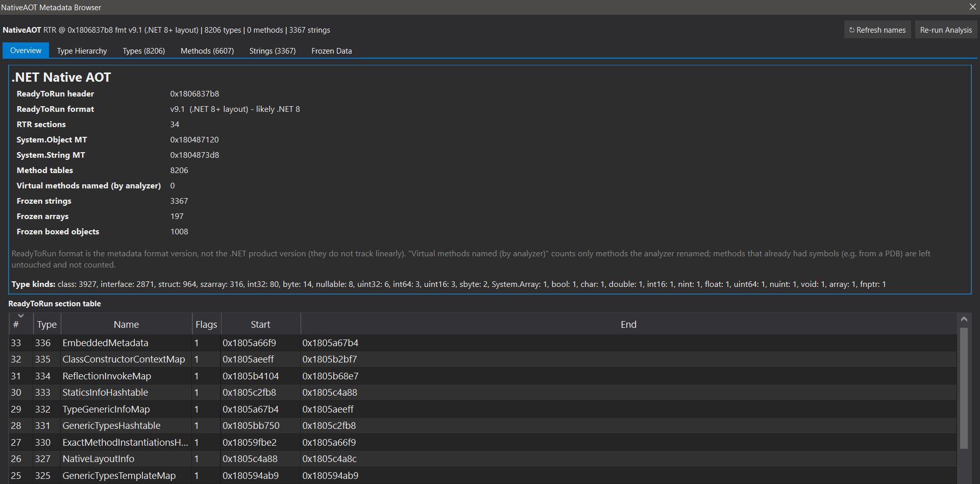Select the ExactMethodInstantiationsH... row
The height and width of the screenshot is (484, 980).
[x=483, y=442]
